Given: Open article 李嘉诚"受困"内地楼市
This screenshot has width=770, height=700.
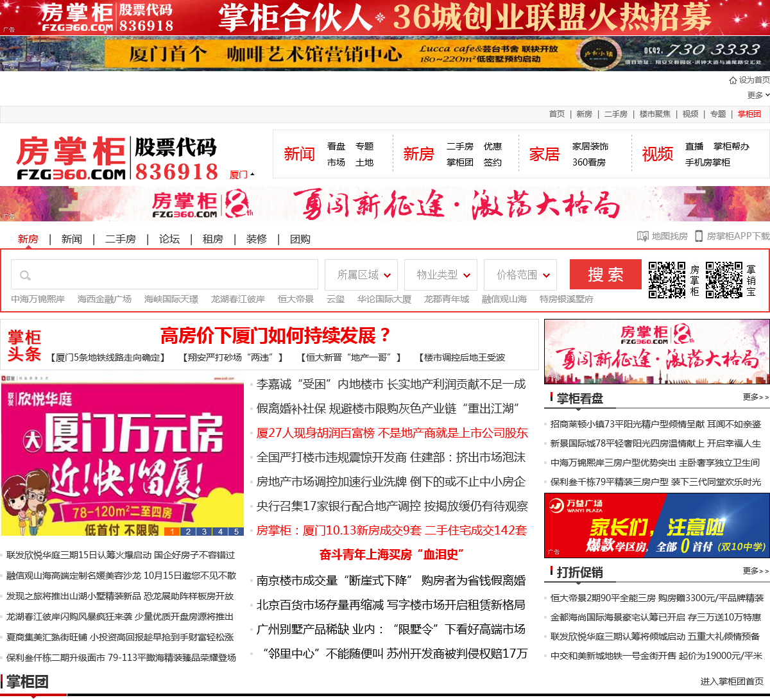Looking at the screenshot, I should (391, 384).
